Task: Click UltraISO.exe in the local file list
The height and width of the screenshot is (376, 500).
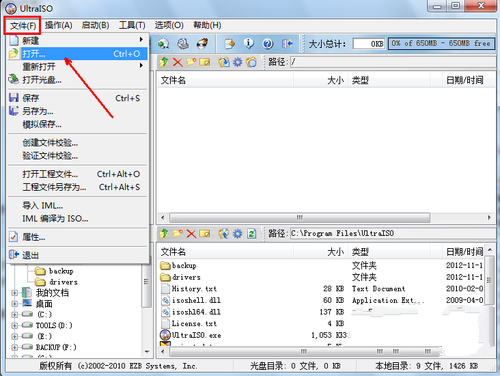Action: 196,335
